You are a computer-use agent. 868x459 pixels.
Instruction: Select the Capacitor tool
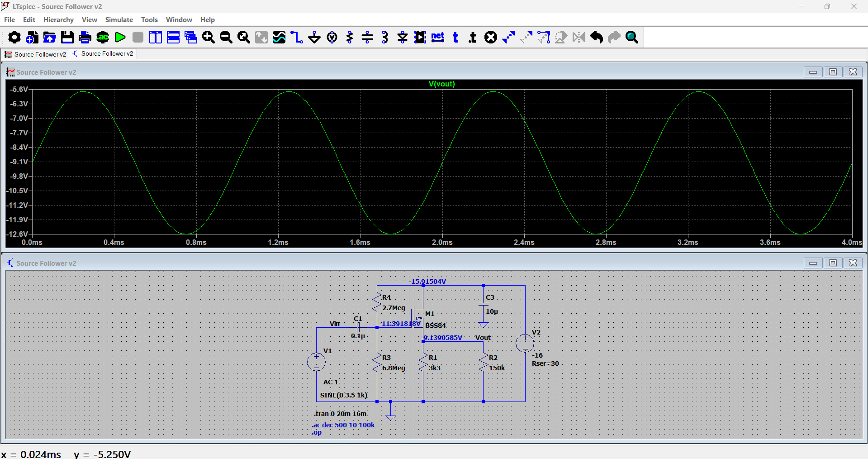[367, 37]
